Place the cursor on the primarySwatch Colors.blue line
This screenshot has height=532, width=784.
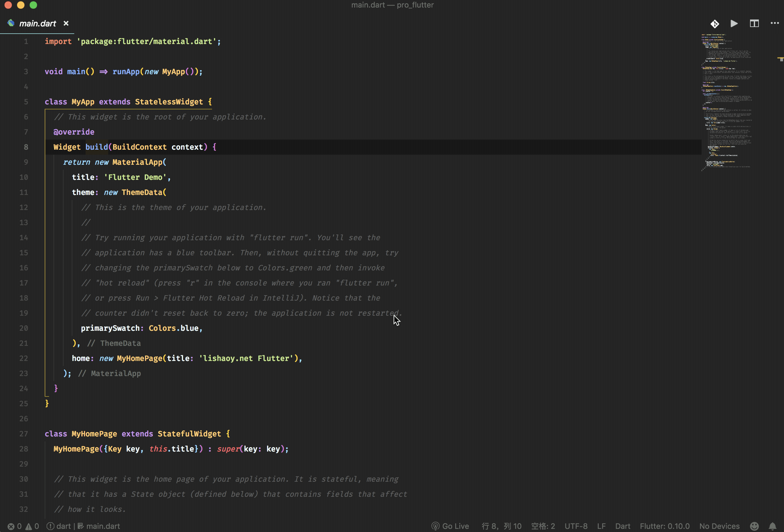pos(142,328)
